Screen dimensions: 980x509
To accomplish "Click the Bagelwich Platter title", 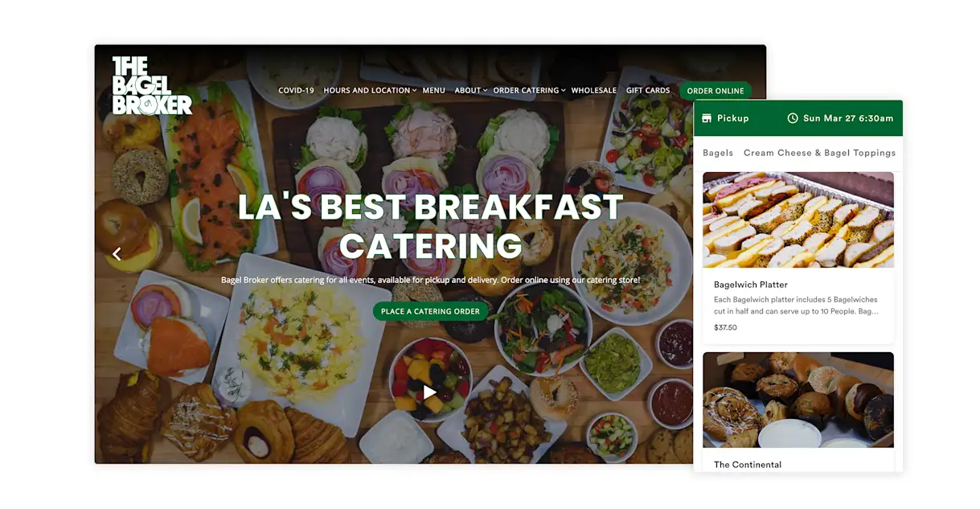I will [751, 285].
